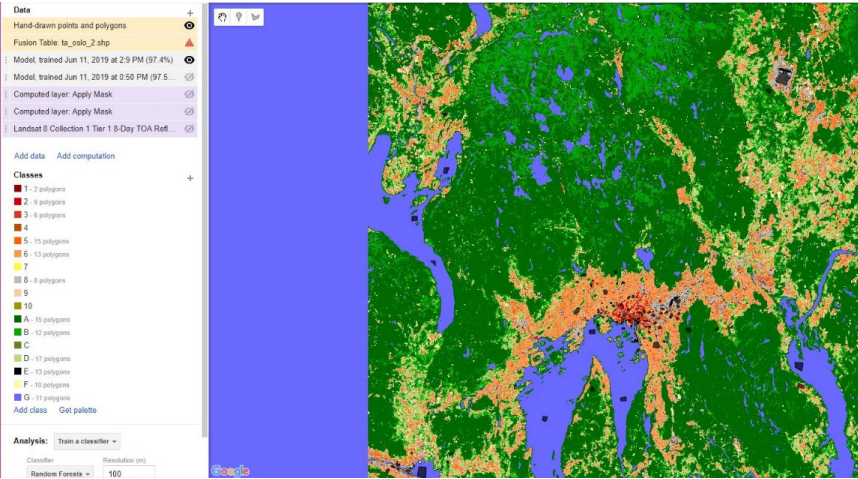Viewport: 858px width, 479px height.
Task: Click the Fusion Table warning triangle icon
Action: (x=189, y=43)
